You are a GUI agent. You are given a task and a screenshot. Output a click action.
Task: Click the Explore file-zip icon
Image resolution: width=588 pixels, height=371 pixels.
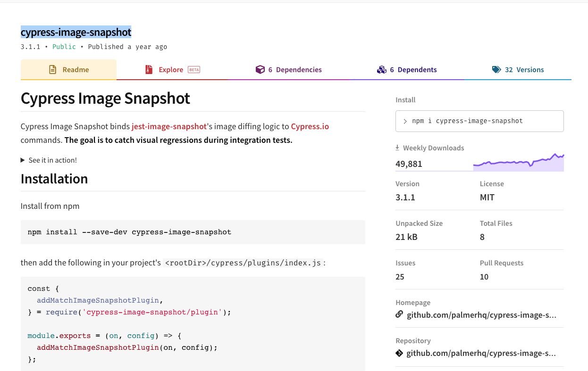pos(149,70)
